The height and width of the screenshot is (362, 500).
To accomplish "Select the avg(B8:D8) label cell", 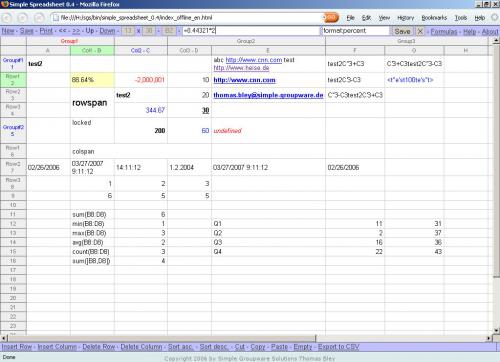I will [92, 242].
